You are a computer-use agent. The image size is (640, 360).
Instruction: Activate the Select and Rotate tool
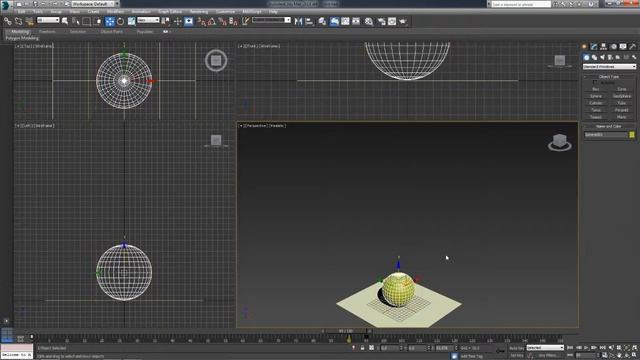pos(120,21)
